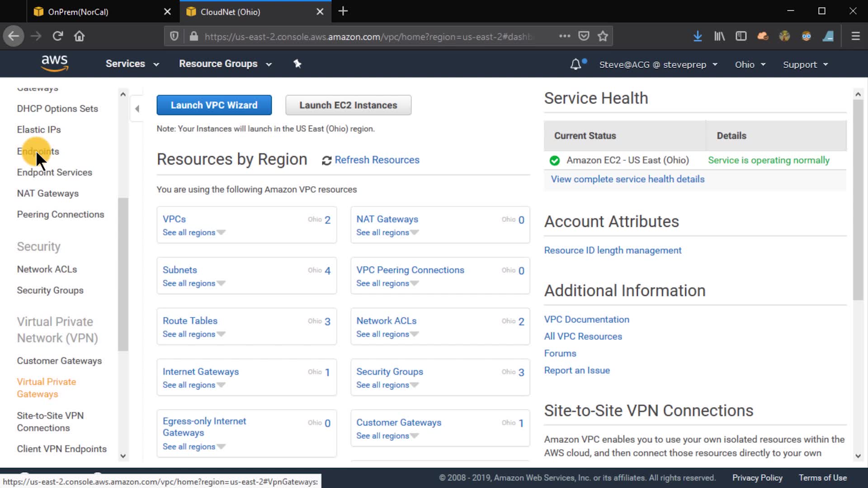Click the browser URL address field
The width and height of the screenshot is (868, 488).
tap(368, 37)
